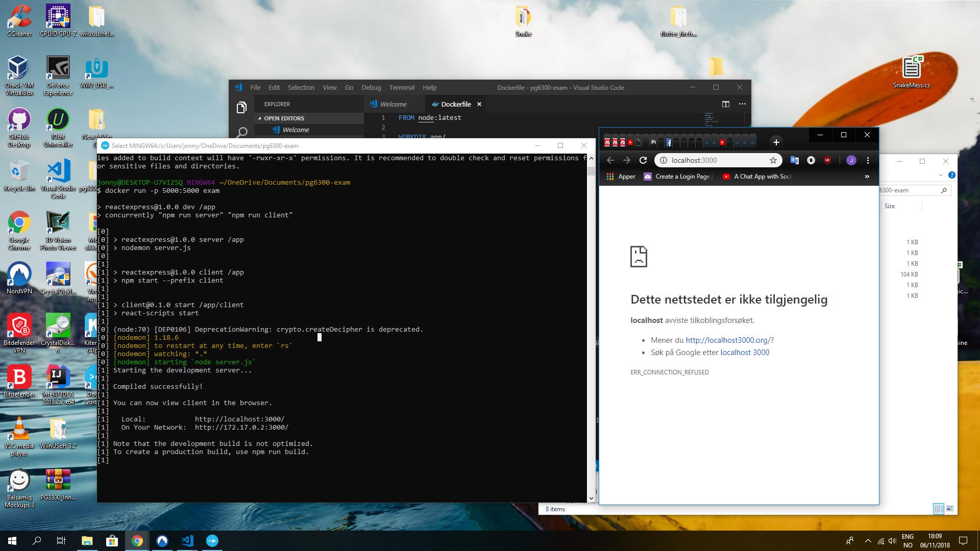Open the purple J profile avatar
The height and width of the screenshot is (551, 980).
tap(851, 160)
